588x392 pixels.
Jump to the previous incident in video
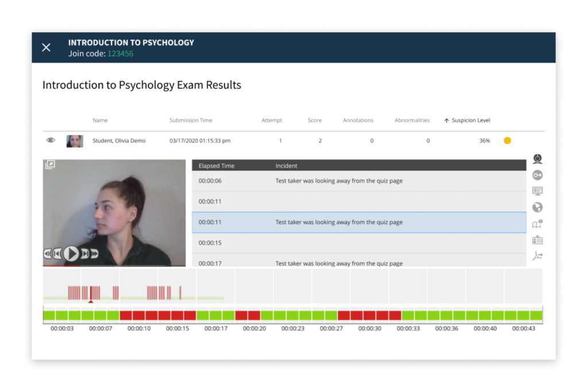point(56,254)
